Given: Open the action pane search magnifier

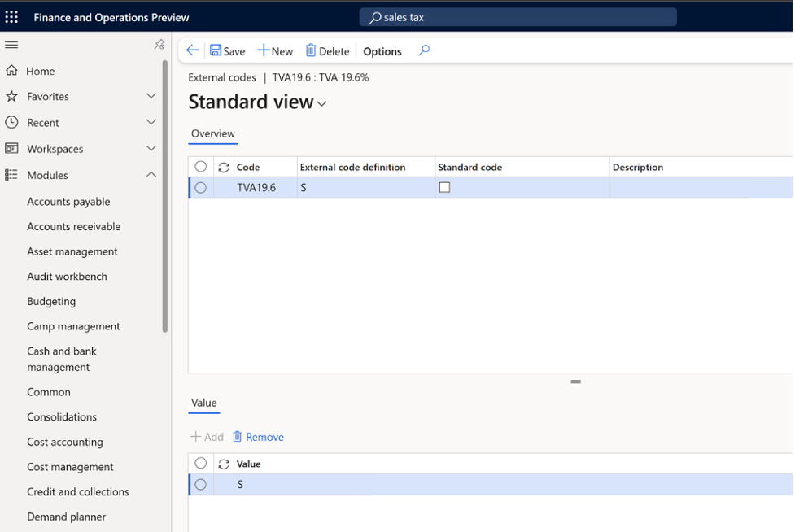Looking at the screenshot, I should click(423, 50).
